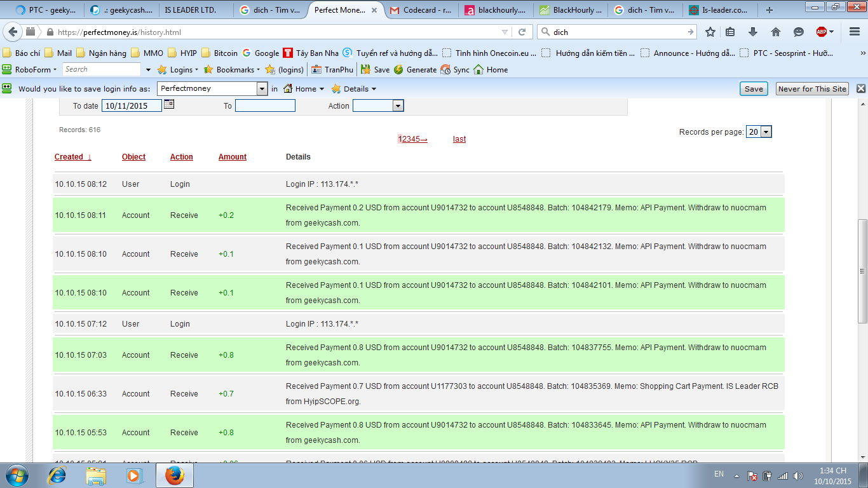Bookmark this page with the star icon

710,32
